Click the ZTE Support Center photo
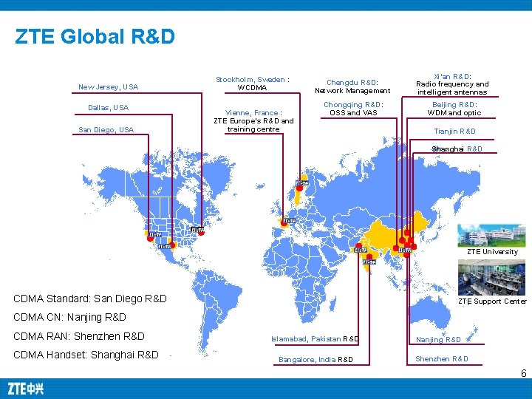Screen dimensions: 532x399 point(491,278)
